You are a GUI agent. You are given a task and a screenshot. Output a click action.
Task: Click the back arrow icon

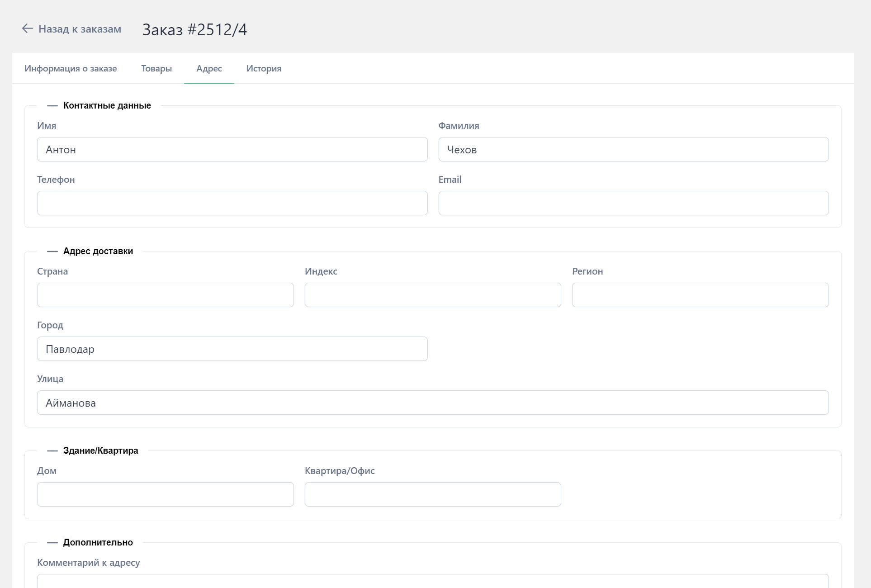(x=27, y=28)
